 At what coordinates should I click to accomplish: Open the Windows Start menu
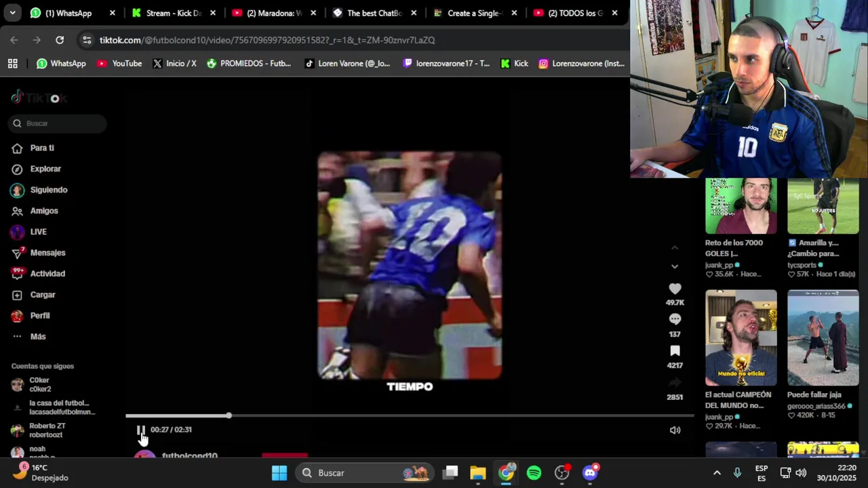click(279, 472)
